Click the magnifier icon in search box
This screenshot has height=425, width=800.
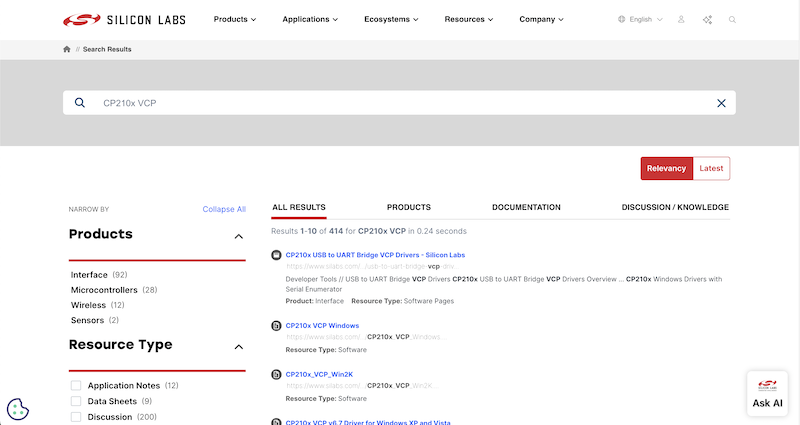tap(80, 103)
